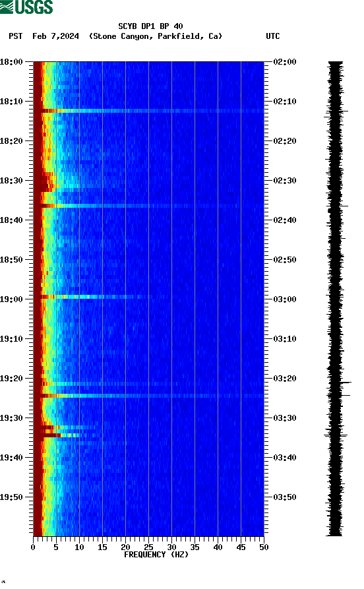Click the 19:50 PST time label
The height and width of the screenshot is (589, 364).
point(11,497)
